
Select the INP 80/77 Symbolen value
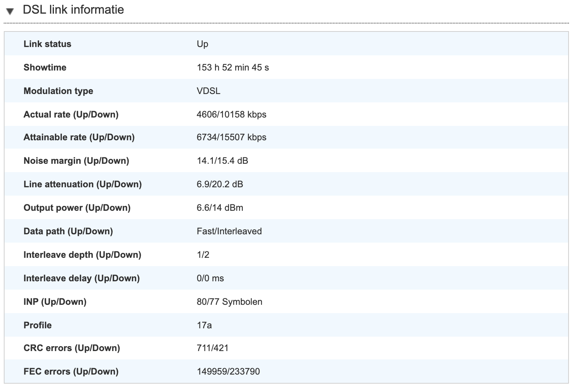point(229,302)
